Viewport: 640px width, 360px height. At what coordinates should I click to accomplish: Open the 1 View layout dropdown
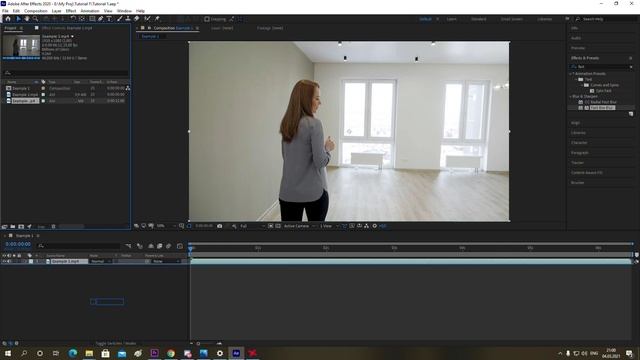pyautogui.click(x=329, y=226)
